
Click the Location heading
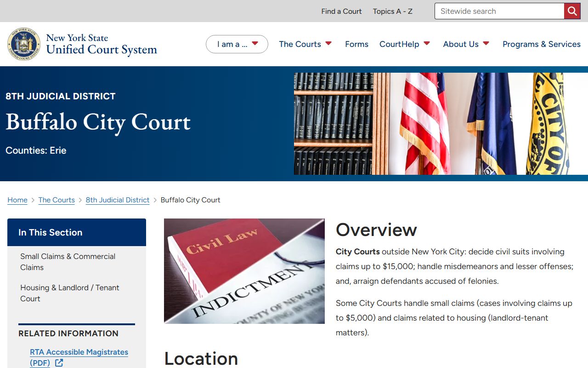[201, 358]
